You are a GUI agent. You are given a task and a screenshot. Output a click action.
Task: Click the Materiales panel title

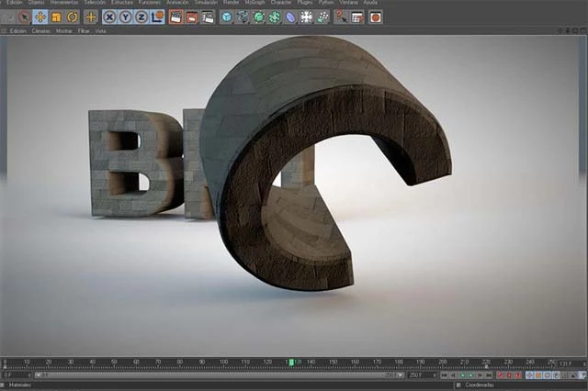tap(20, 385)
